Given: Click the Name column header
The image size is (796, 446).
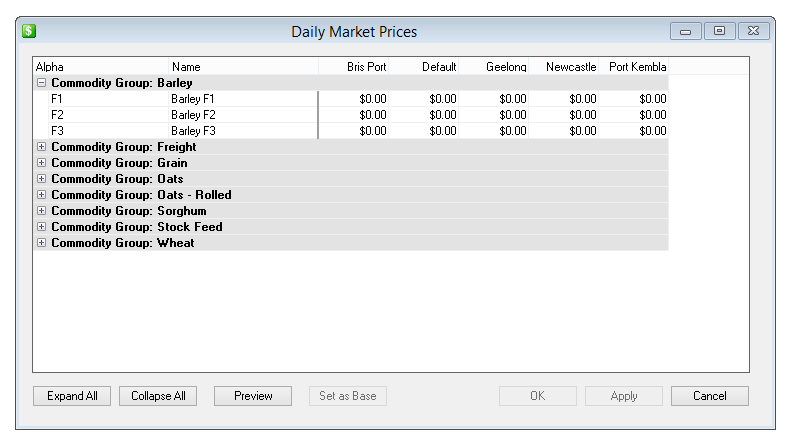Looking at the screenshot, I should click(186, 67).
